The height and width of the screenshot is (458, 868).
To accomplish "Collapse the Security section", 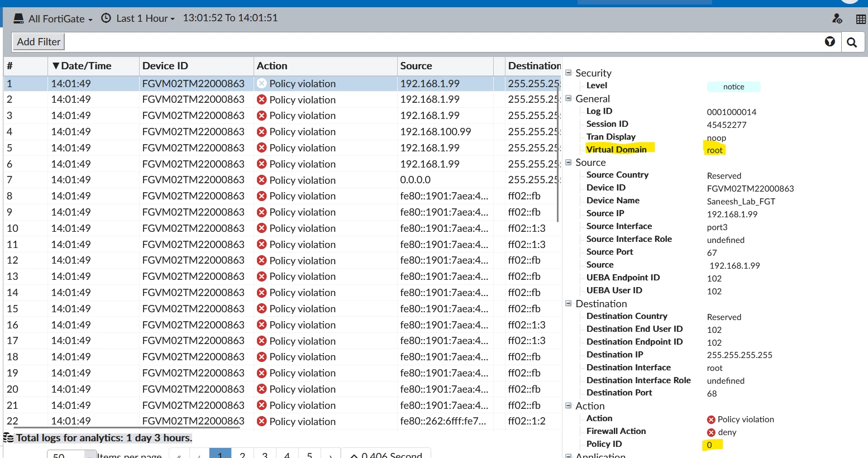I will [x=569, y=73].
